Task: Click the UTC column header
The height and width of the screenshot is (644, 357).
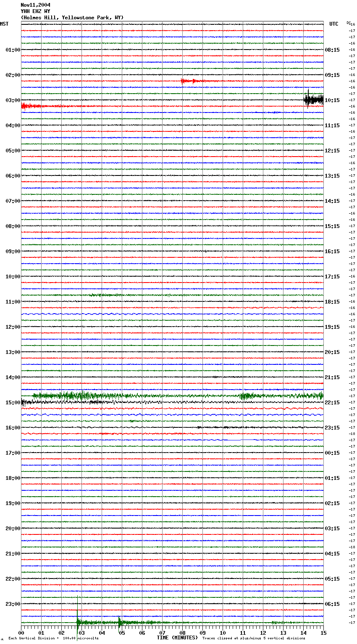Action: (334, 24)
